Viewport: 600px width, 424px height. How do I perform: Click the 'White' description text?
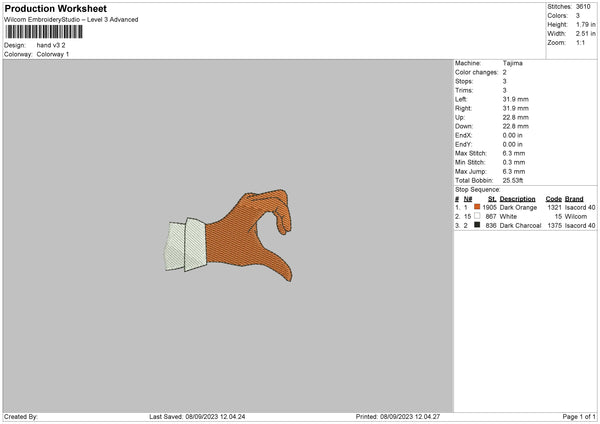click(x=508, y=217)
